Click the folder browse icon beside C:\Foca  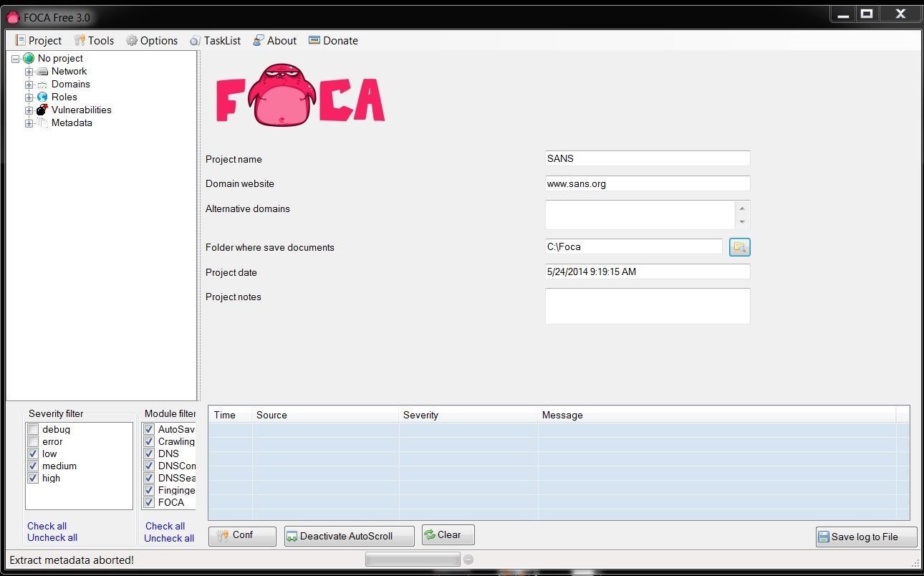pos(739,247)
